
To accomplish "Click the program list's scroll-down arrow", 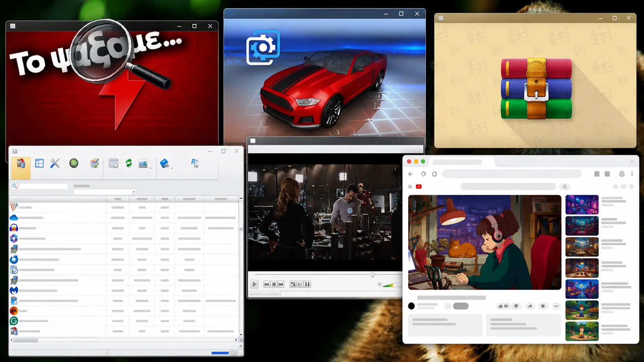I will point(241,335).
